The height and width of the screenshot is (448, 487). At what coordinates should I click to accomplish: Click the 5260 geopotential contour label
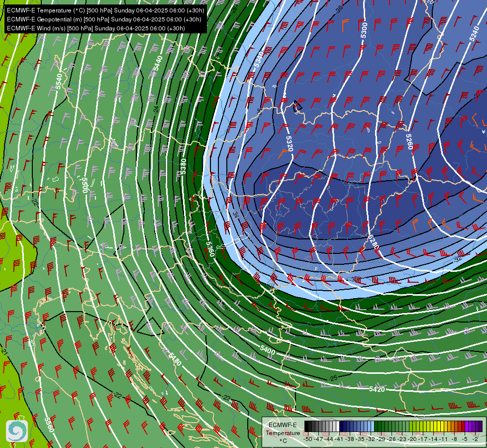(410, 141)
